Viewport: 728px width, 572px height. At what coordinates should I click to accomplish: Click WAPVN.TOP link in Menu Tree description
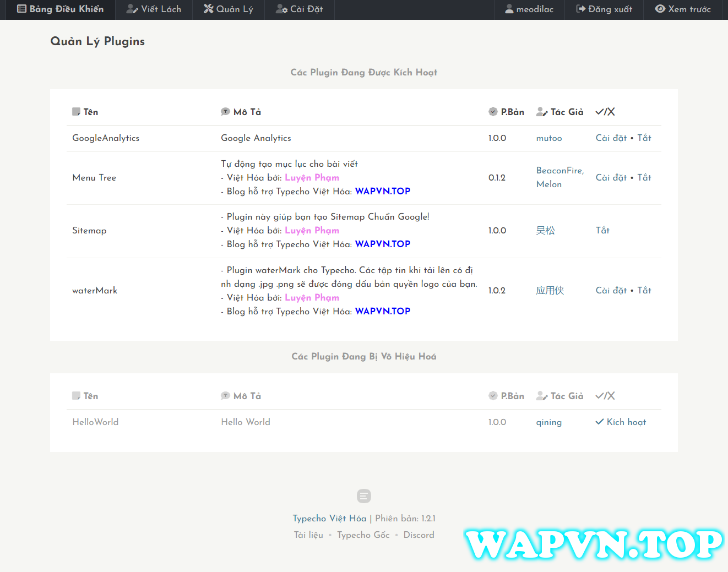(x=383, y=192)
